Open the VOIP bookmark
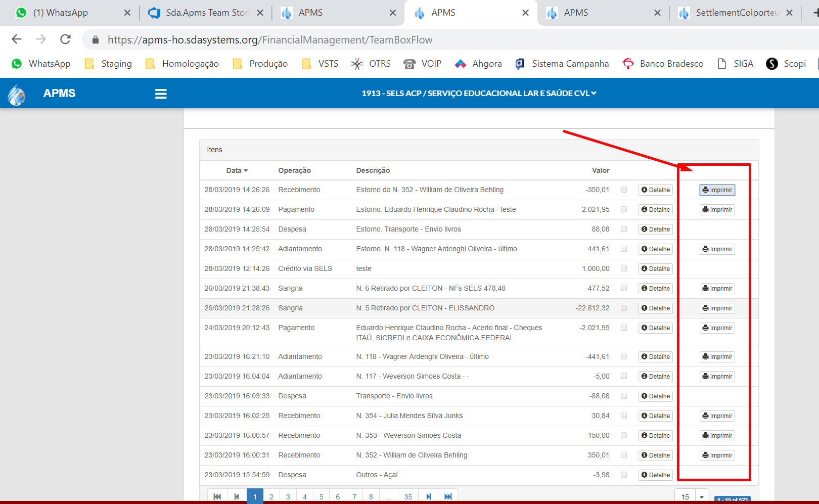Viewport: 819px width, 504px height. 423,64
